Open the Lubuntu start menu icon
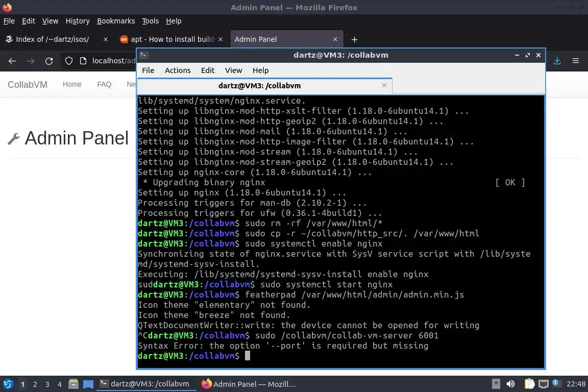The width and height of the screenshot is (588, 392). pyautogui.click(x=8, y=384)
